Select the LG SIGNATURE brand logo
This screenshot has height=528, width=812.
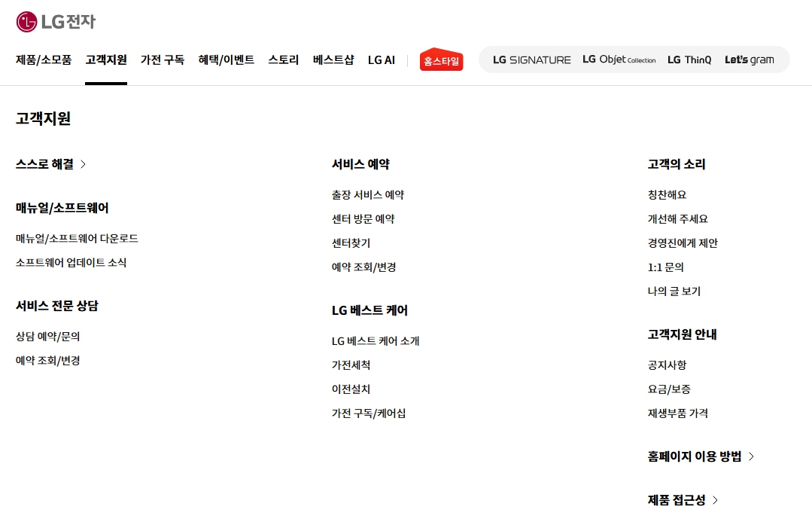tap(531, 60)
